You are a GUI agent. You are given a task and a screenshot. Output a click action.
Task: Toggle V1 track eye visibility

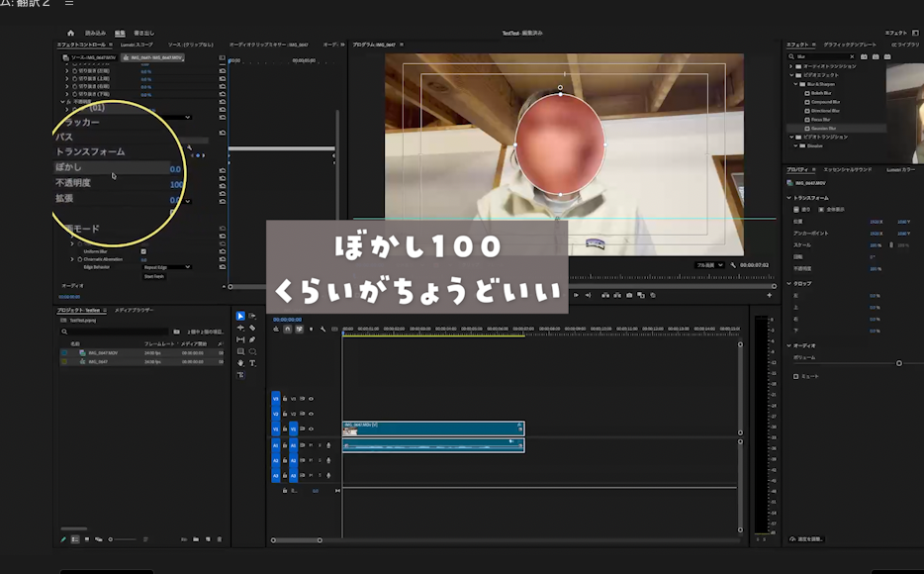click(311, 430)
